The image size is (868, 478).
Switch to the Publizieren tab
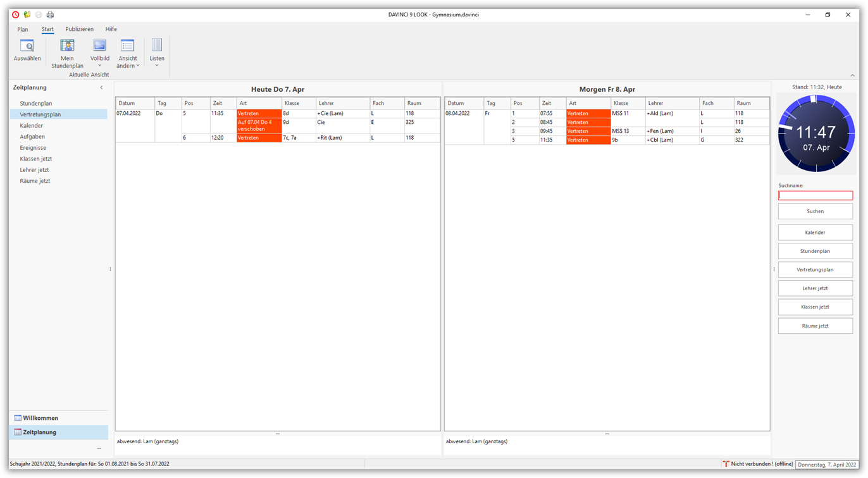[79, 29]
